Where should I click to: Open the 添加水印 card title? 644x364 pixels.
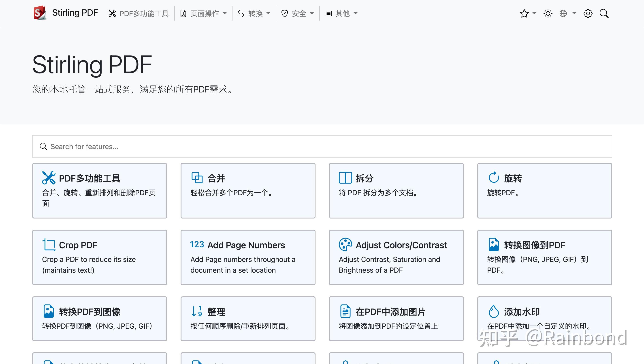[x=522, y=312]
